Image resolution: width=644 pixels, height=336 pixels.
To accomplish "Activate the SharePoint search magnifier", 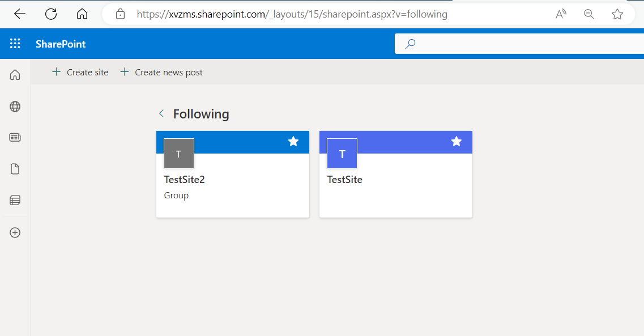I will coord(410,43).
